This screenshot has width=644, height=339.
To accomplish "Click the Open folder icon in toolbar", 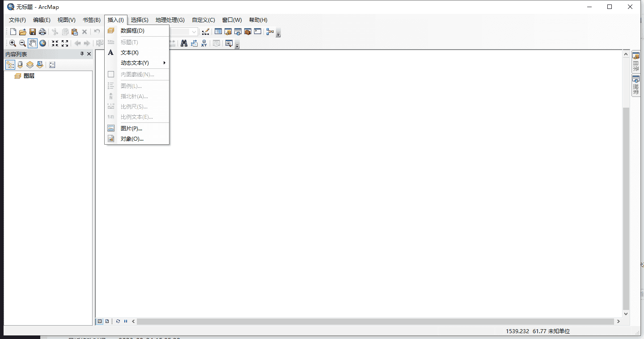I will click(23, 32).
